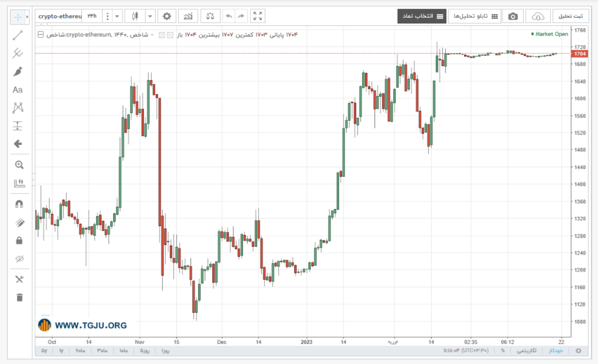Open the legend series dropdown arrow
This screenshot has width=598, height=364.
click(152, 35)
